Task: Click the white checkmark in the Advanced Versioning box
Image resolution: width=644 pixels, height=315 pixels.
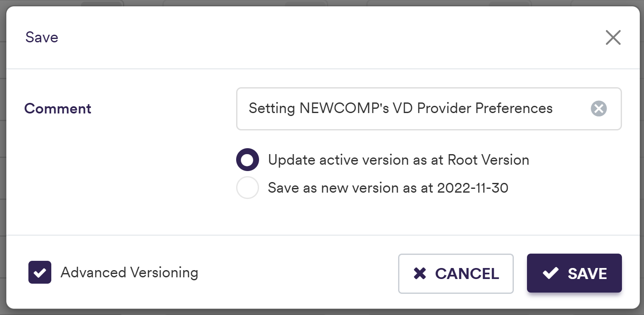Action: [40, 272]
